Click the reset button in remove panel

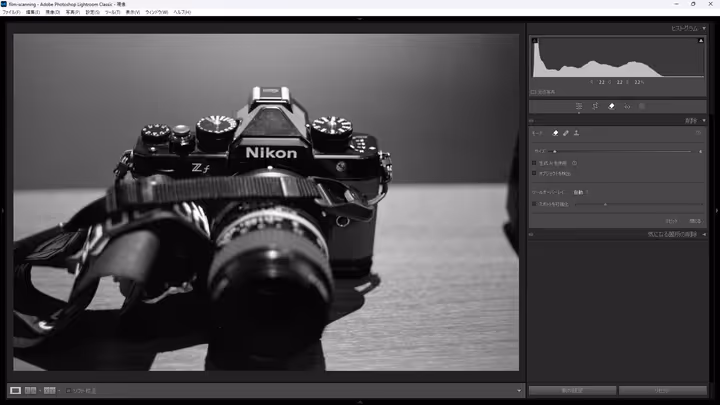click(x=671, y=220)
